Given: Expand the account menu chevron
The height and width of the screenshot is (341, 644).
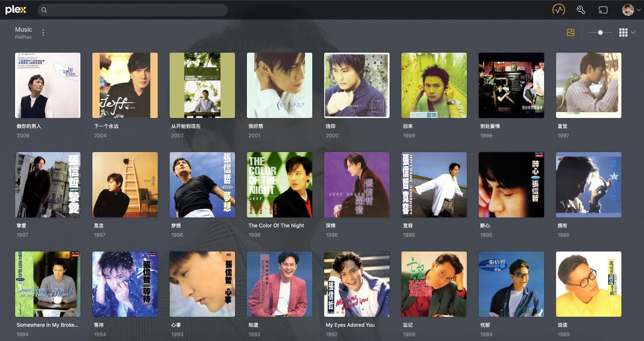Looking at the screenshot, I should [639, 10].
